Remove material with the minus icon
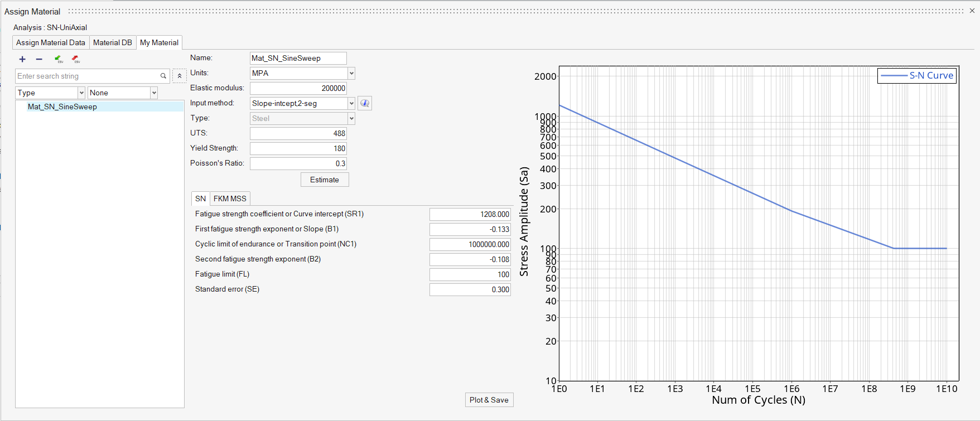 39,59
